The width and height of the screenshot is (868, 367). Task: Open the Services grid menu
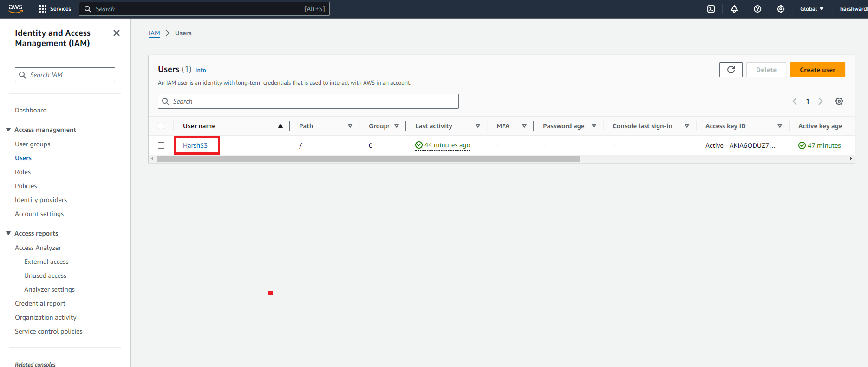[55, 9]
